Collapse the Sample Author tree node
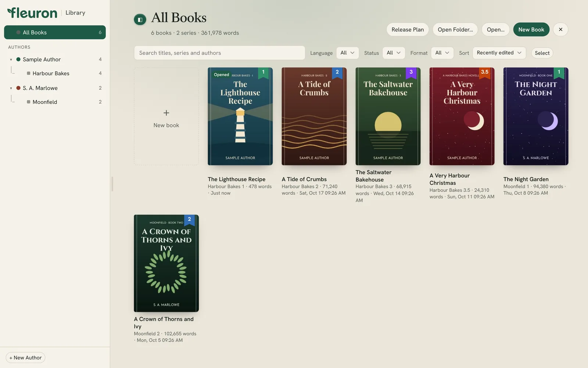588x368 pixels. coord(11,60)
